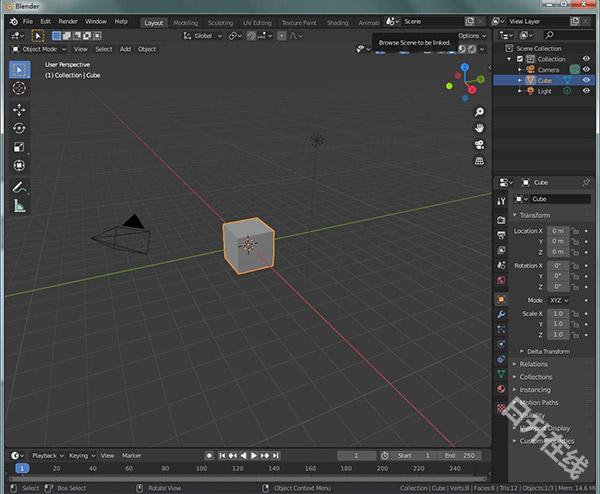Hide the Camera object in outliner
Screen dimensions: 600x494
586,69
